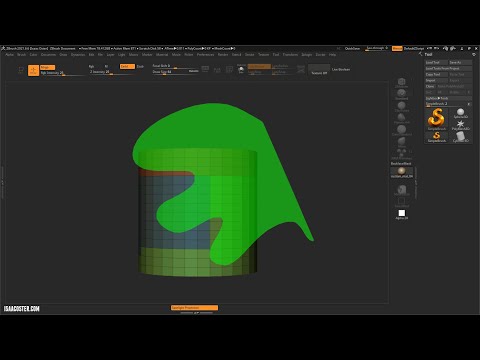Click the dimmed Edit mode icon

point(21,70)
